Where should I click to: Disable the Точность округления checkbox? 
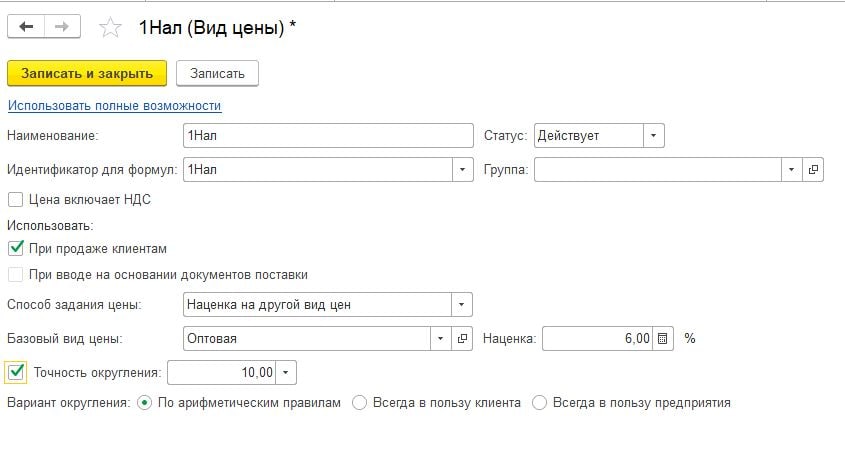pyautogui.click(x=16, y=372)
